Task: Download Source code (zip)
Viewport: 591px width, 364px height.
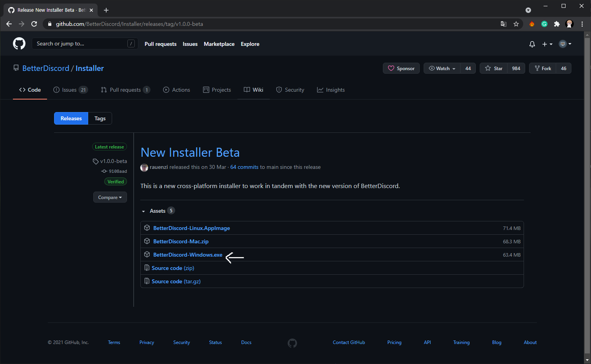Action: tap(173, 268)
